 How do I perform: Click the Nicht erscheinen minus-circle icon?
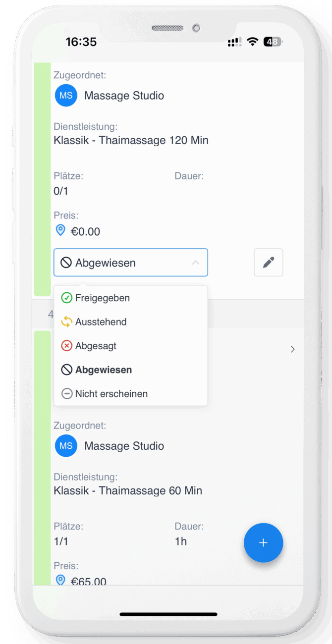pos(66,394)
